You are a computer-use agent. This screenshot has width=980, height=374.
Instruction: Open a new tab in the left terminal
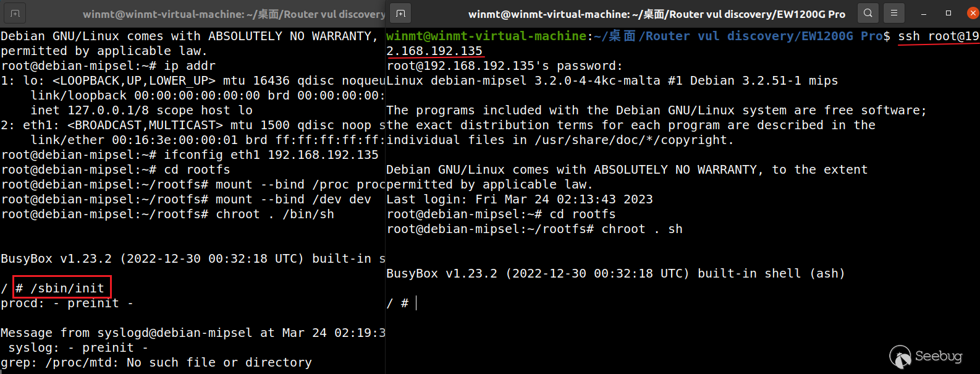pyautogui.click(x=15, y=13)
